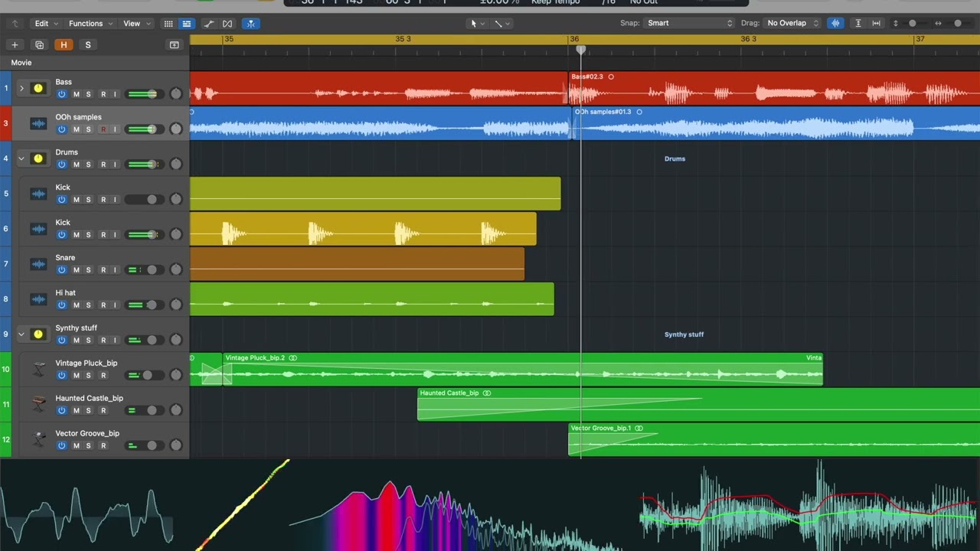The width and height of the screenshot is (980, 551).
Task: Adjust horizontal zoom slider in toolbar
Action: tap(958, 24)
